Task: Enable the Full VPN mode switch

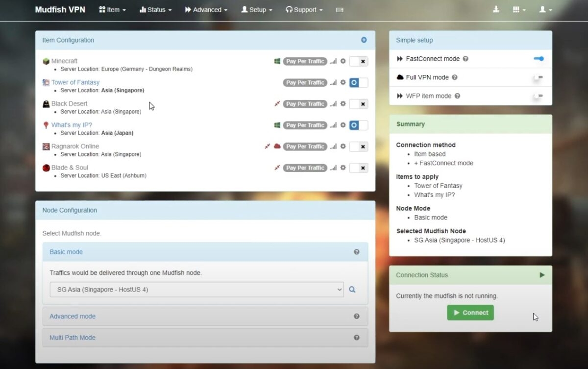Action: (538, 77)
